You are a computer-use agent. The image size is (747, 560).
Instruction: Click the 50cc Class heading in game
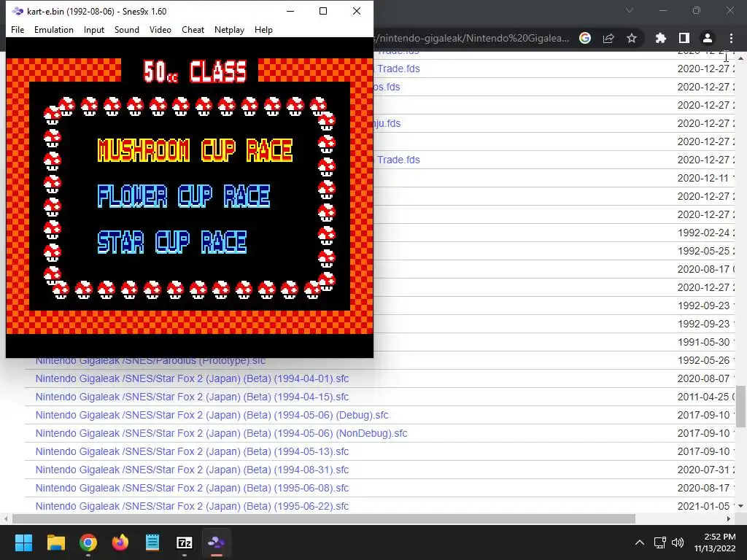click(x=196, y=72)
